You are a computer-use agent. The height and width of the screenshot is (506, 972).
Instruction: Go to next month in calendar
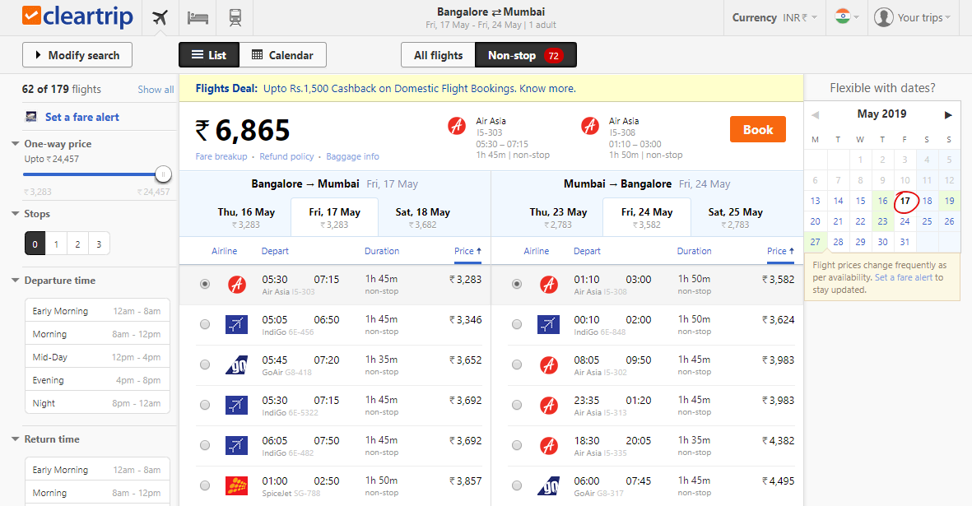click(x=948, y=116)
